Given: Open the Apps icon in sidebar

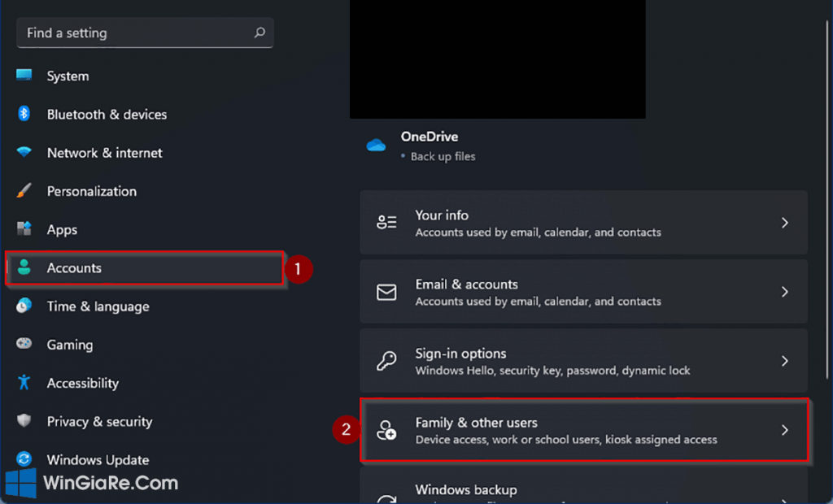Looking at the screenshot, I should point(24,229).
